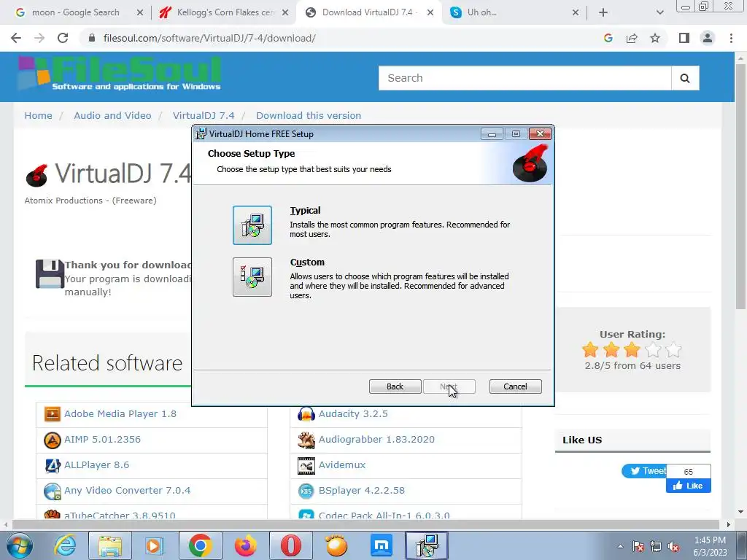
Task: Reload the current page
Action: coord(63,38)
